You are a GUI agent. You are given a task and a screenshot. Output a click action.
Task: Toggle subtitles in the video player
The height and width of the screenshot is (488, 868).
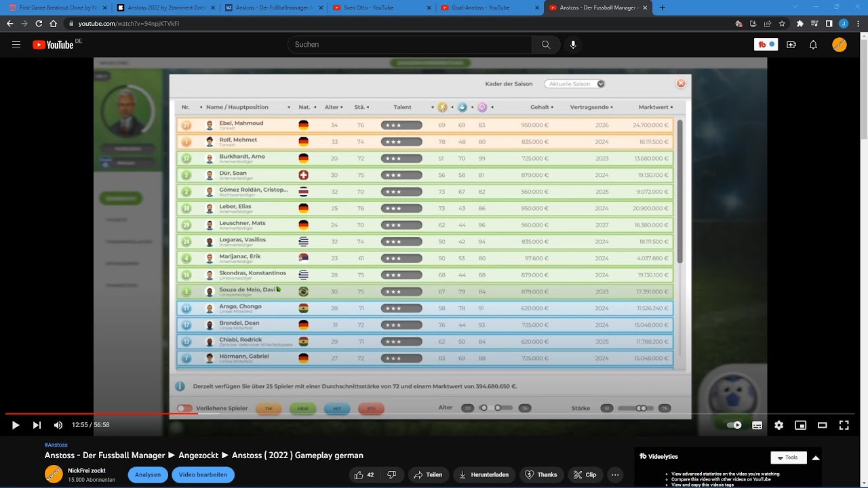[757, 425]
